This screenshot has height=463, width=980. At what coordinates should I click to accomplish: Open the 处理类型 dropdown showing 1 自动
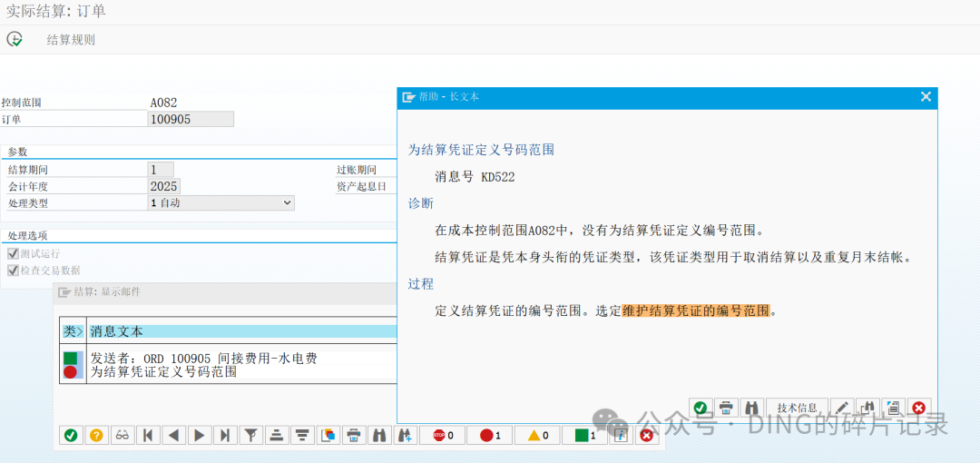[x=220, y=202]
